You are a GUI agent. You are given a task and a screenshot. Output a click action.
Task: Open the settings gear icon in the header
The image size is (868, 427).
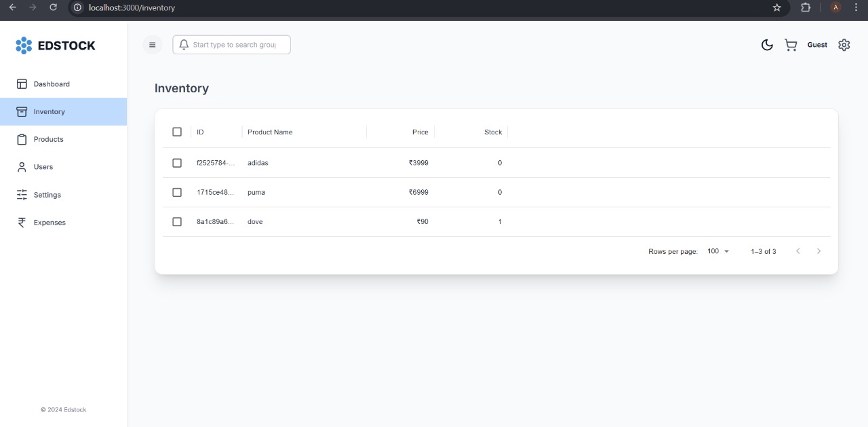(844, 45)
